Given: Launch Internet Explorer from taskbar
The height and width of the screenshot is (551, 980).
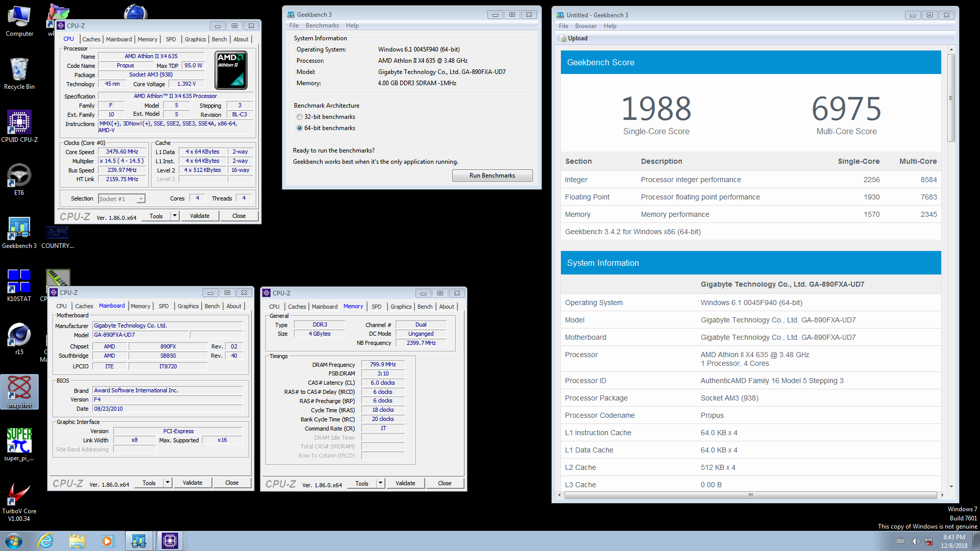Looking at the screenshot, I should [46, 541].
